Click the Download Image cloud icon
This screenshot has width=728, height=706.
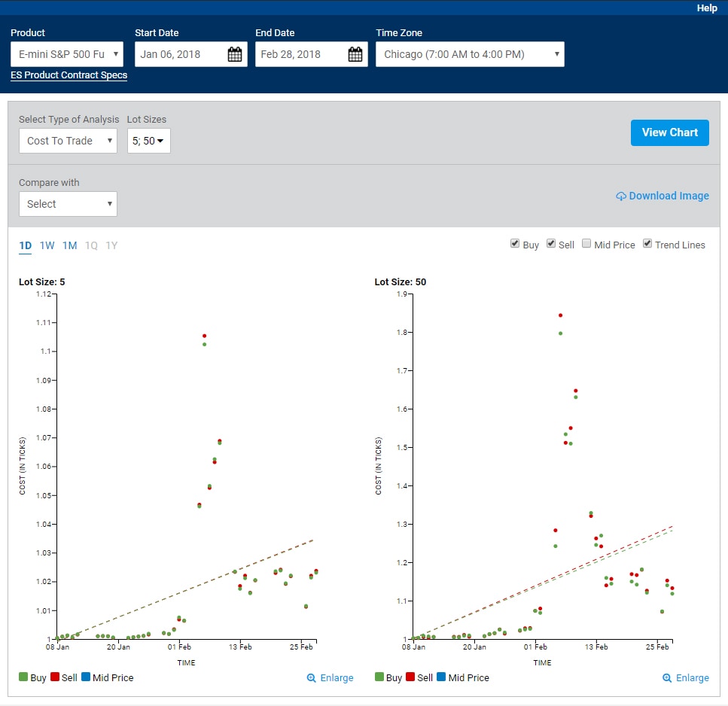[x=621, y=196]
